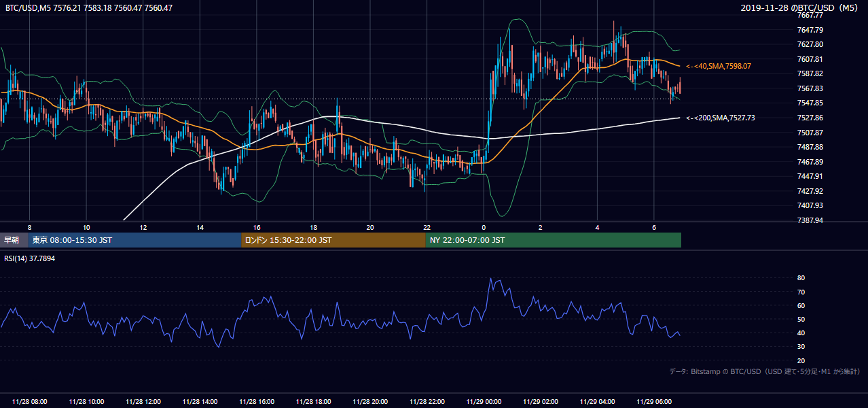The width and height of the screenshot is (868, 408).
Task: Click the 2019-11-28 BTC/USD (M5) chart title
Action: [x=801, y=8]
